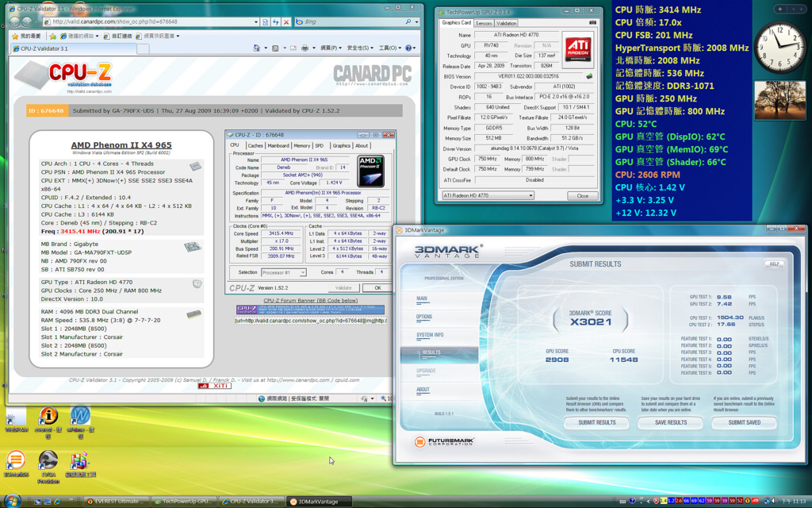Expand Web Slice Gallery dropdown
Viewport: 812px width, 508px height.
(x=178, y=36)
